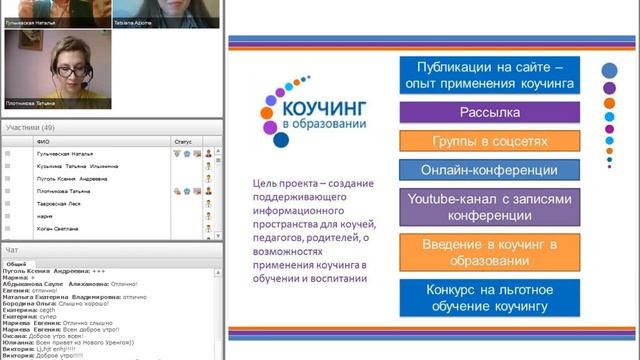Click user role icon for Пуголь Ксения Андреевна

pyautogui.click(x=209, y=179)
